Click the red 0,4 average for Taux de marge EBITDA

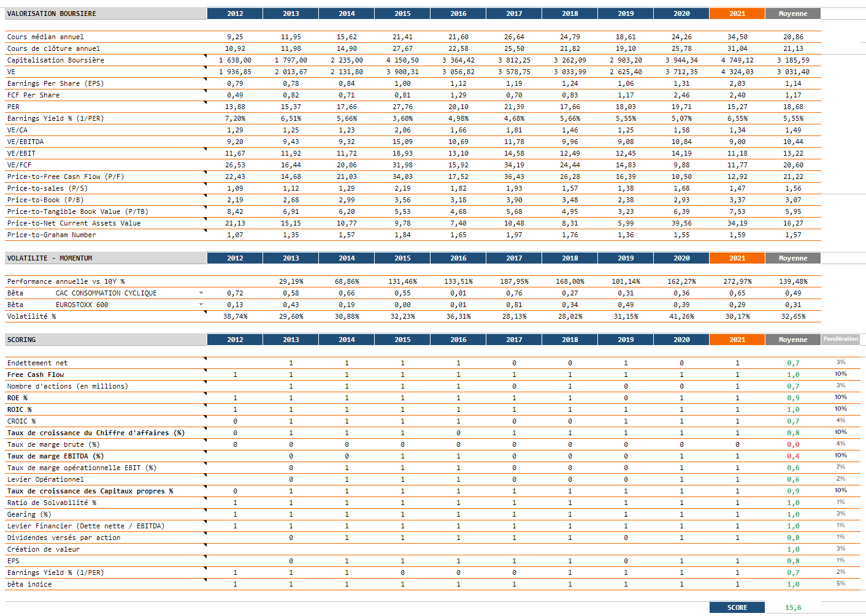click(x=793, y=456)
